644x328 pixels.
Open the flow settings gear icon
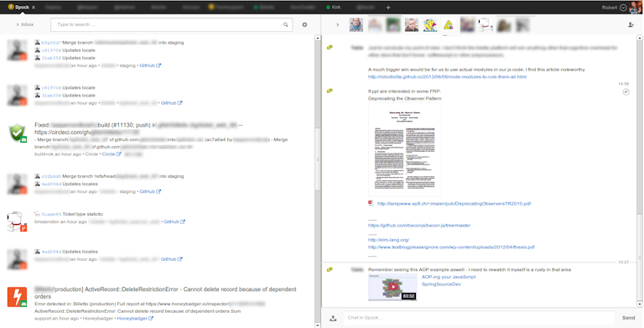(304, 24)
